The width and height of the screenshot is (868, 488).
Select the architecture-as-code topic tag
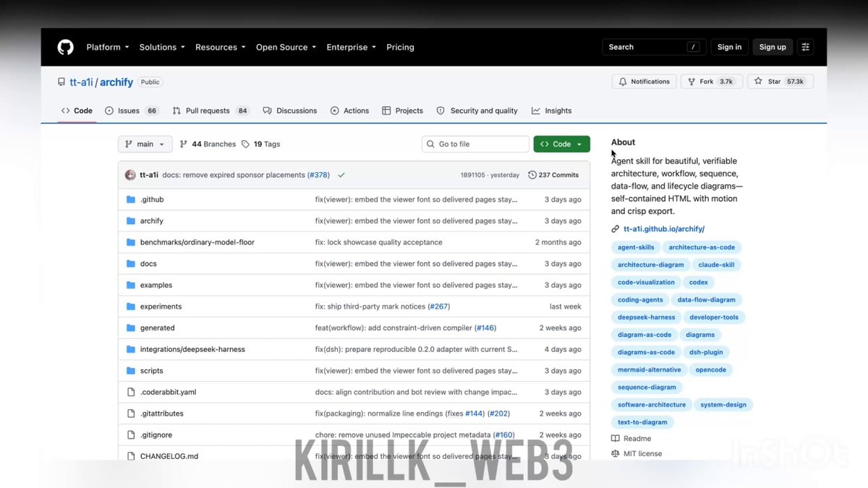coord(702,247)
